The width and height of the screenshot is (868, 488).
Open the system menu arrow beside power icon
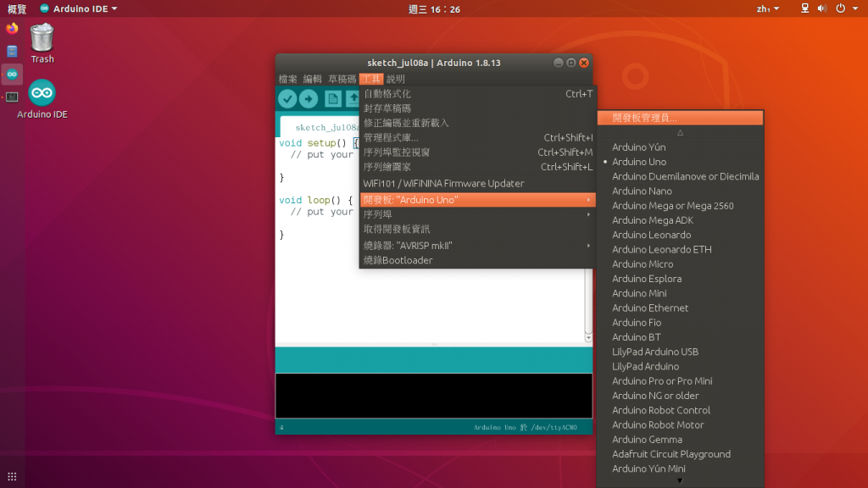(855, 8)
